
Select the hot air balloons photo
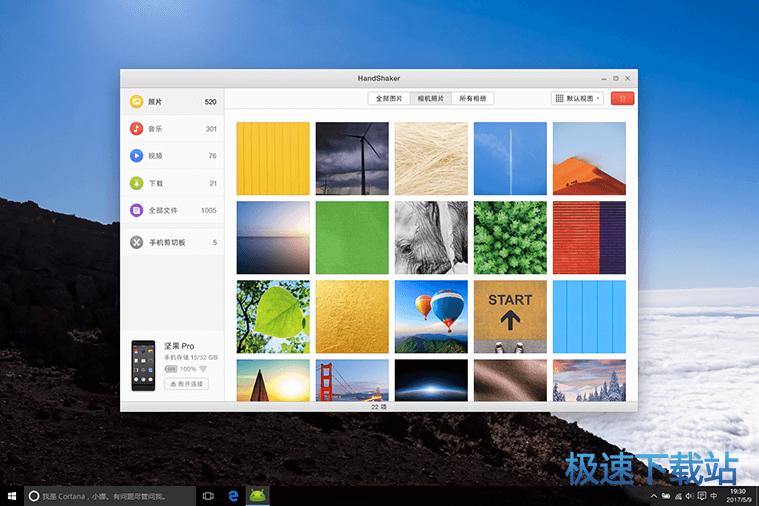click(431, 316)
